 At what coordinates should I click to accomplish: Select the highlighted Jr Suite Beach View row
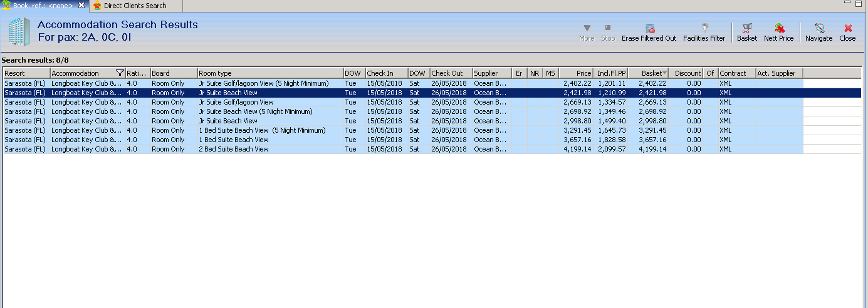[432, 93]
